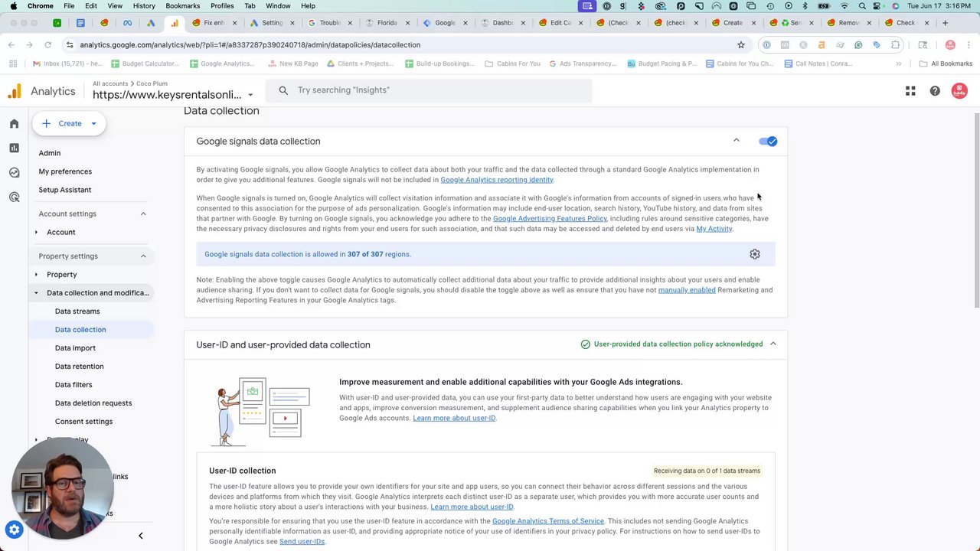980x551 pixels.
Task: Open the Create dropdown arrow
Action: (93, 123)
